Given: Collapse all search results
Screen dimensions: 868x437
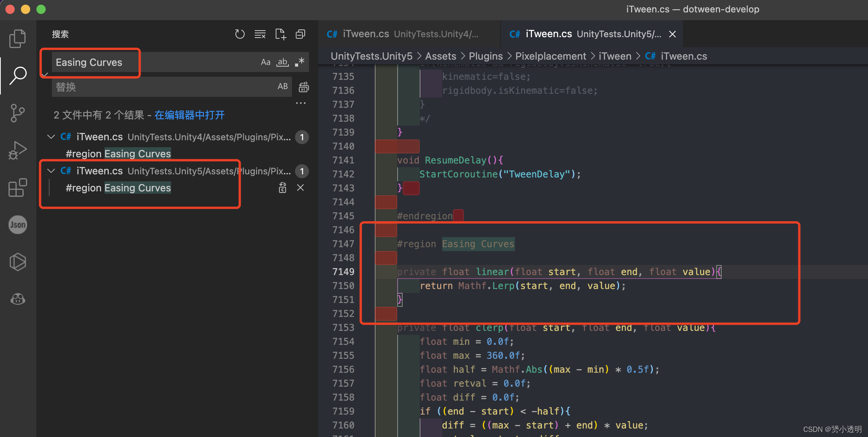Looking at the screenshot, I should pyautogui.click(x=300, y=34).
